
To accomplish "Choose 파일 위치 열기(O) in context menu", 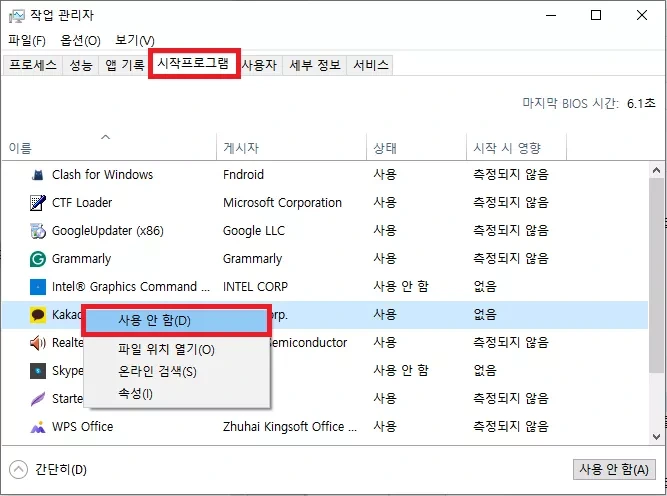I will [x=177, y=350].
